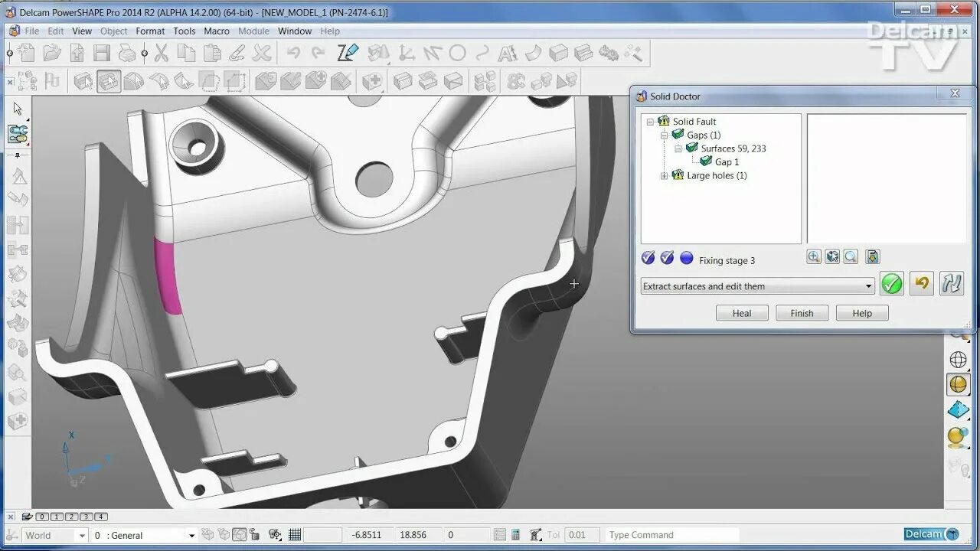Click the select arrow tool in left sidebar
The width and height of the screenshot is (980, 551).
[x=18, y=109]
